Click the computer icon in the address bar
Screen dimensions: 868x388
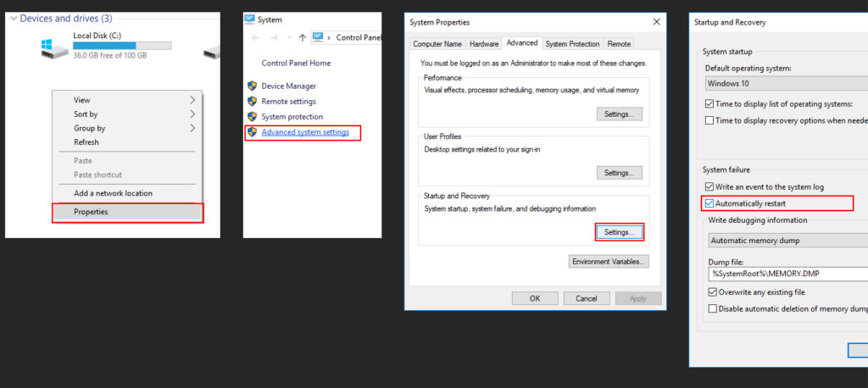pyautogui.click(x=318, y=37)
